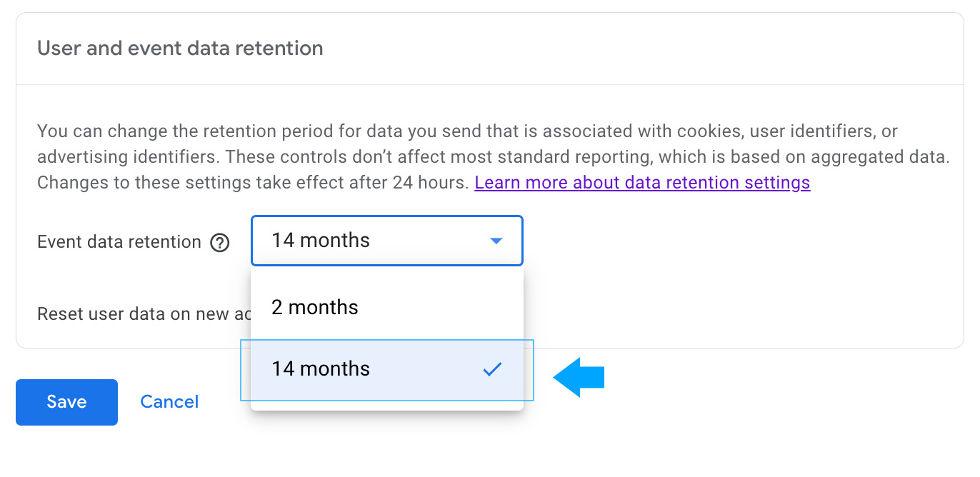Click the Cancel button
The width and height of the screenshot is (980, 477).
pyautogui.click(x=169, y=402)
